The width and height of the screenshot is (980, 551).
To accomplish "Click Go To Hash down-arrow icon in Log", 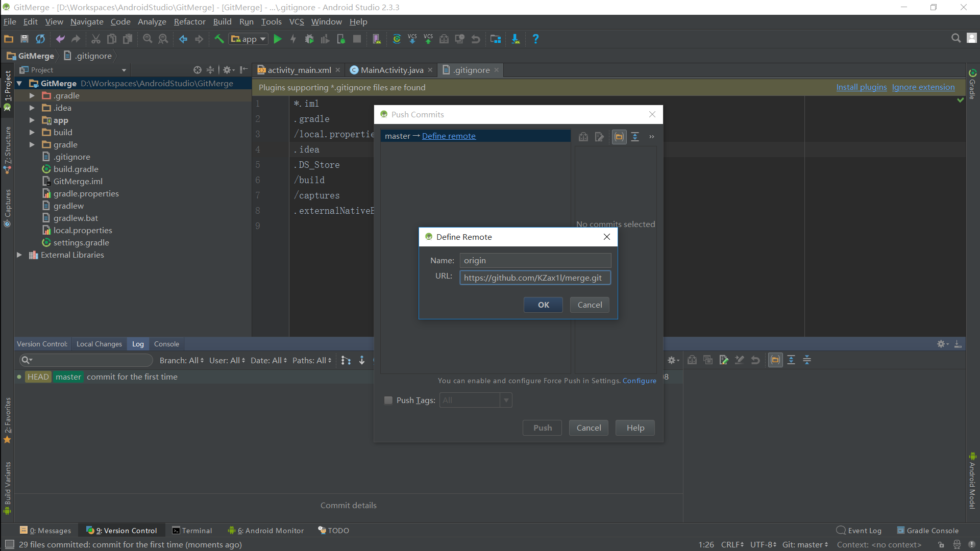I will [362, 360].
